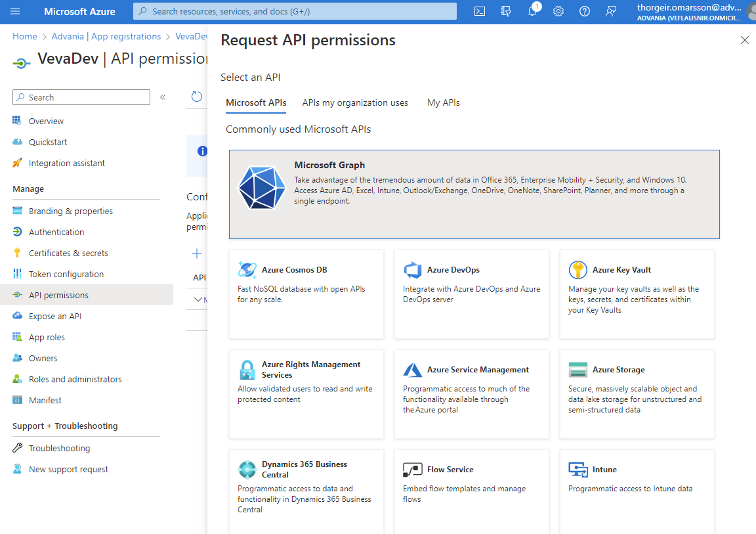This screenshot has width=756, height=534.
Task: Click the Azure Cosmos DB planet icon
Action: coord(247,270)
